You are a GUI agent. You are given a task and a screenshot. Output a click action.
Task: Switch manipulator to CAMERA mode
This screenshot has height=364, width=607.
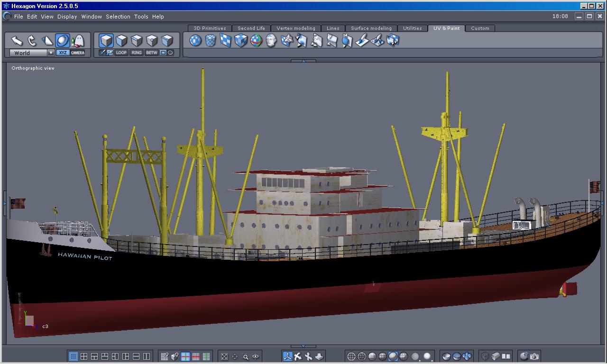[x=77, y=53]
